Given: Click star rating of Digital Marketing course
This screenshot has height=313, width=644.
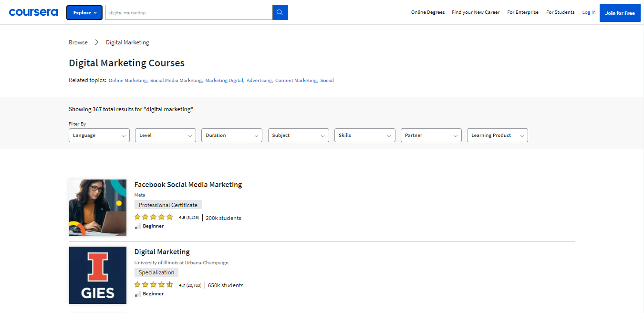Looking at the screenshot, I should (154, 285).
